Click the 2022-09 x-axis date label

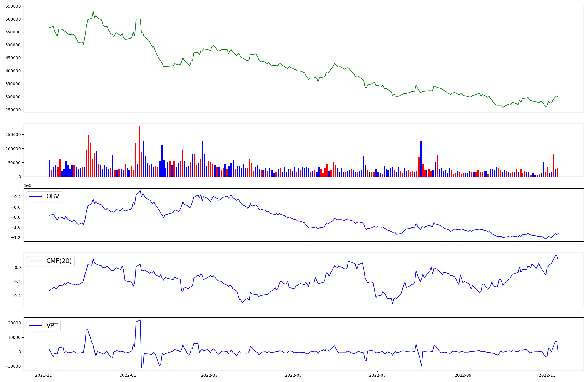click(463, 375)
